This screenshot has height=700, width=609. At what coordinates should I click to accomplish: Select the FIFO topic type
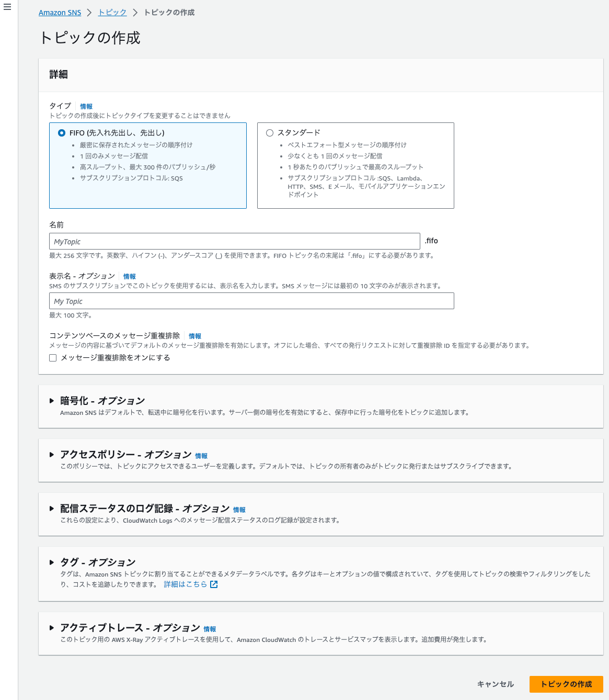(62, 133)
